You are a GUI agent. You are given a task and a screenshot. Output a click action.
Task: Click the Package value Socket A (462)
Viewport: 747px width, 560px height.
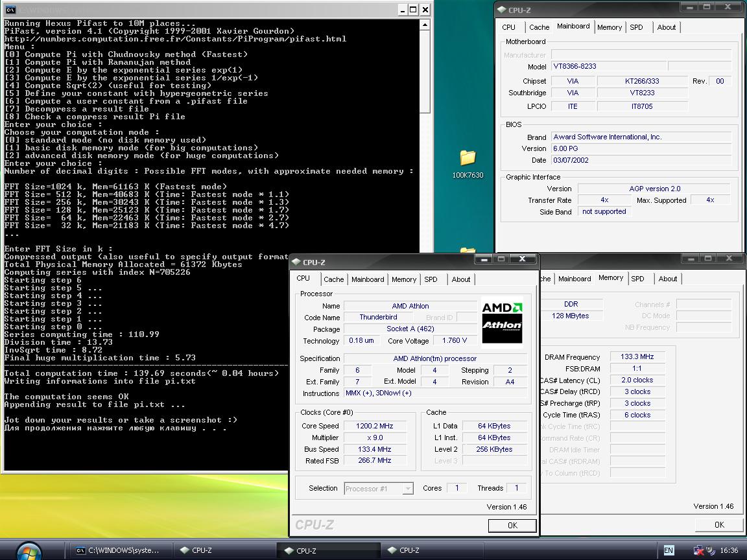(x=410, y=329)
